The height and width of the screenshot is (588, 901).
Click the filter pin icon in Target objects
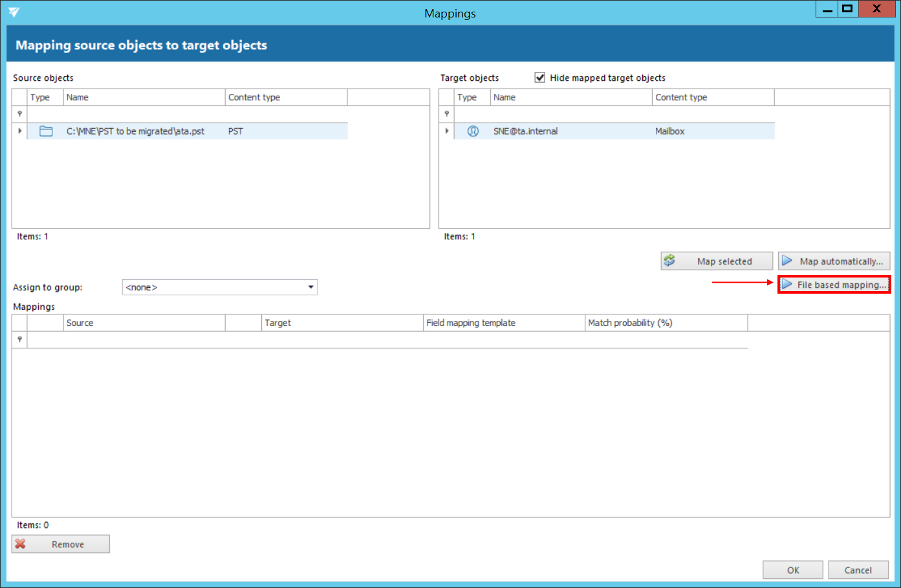click(446, 114)
